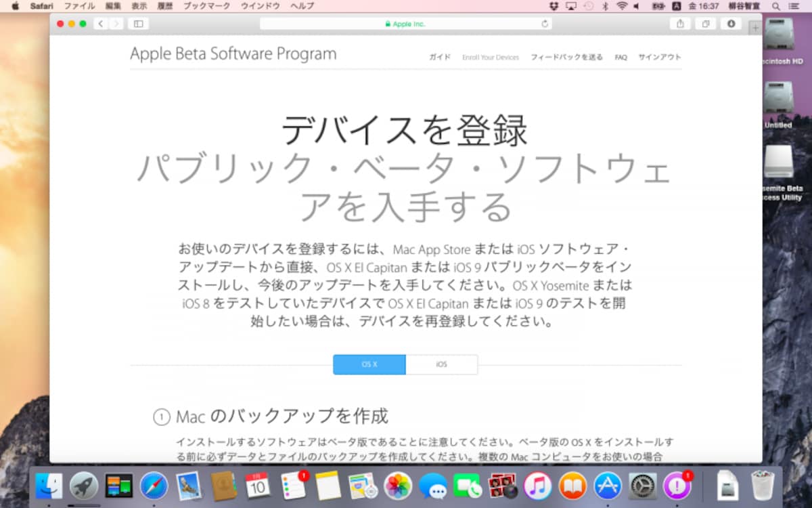Select the Untitled drive on desktop
The width and height of the screenshot is (812, 508).
point(778,106)
